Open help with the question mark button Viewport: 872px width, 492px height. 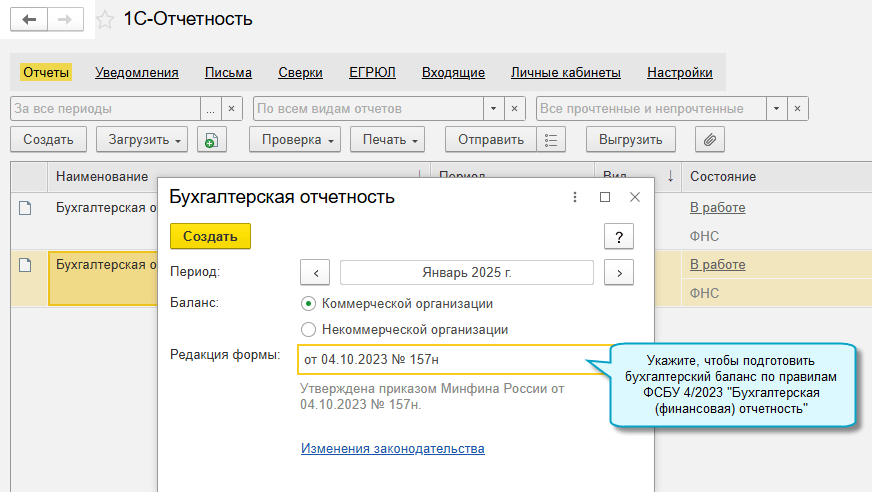619,237
